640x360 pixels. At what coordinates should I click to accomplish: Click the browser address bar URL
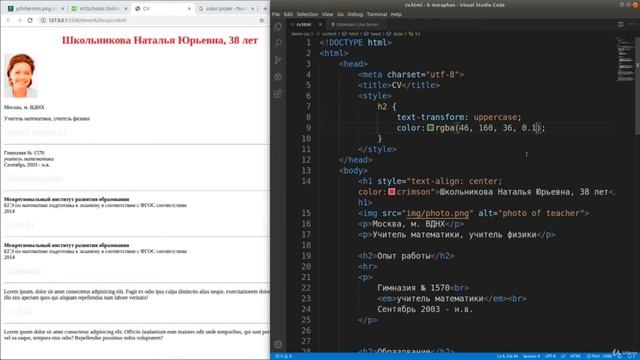[x=87, y=20]
